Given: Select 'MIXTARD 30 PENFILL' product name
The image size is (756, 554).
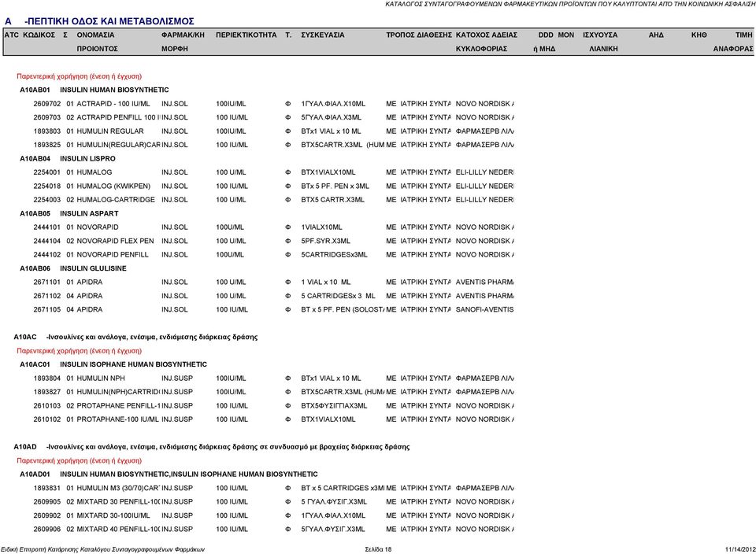Looking at the screenshot, I should point(118,501).
